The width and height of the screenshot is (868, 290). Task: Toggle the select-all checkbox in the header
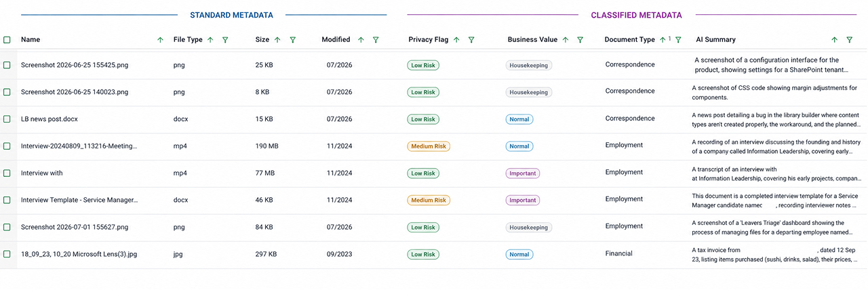7,40
